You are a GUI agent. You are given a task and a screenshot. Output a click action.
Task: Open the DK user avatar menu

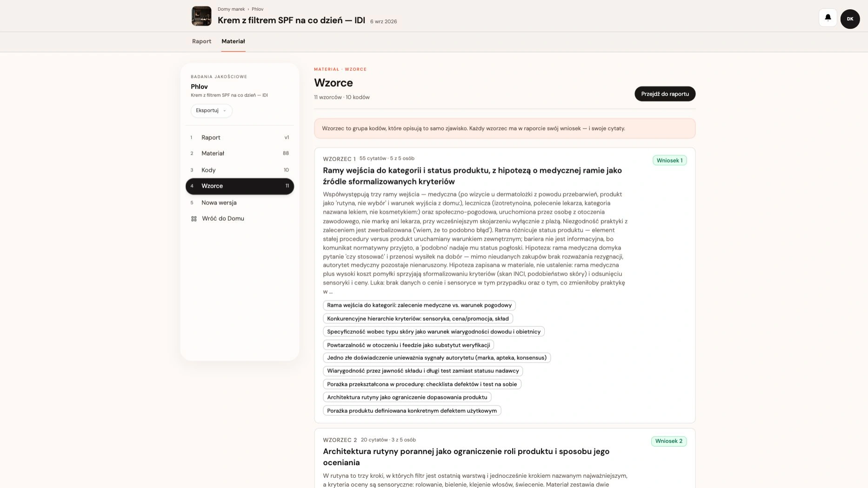coord(850,19)
